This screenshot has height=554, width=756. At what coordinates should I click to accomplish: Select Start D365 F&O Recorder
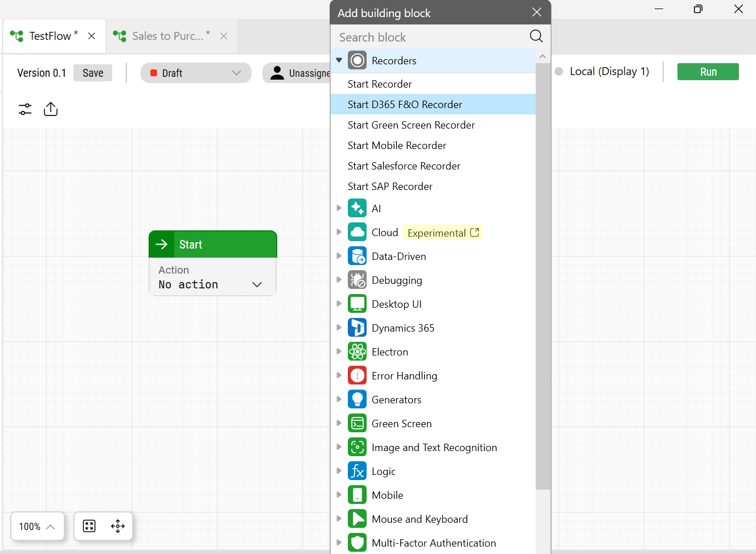point(405,105)
